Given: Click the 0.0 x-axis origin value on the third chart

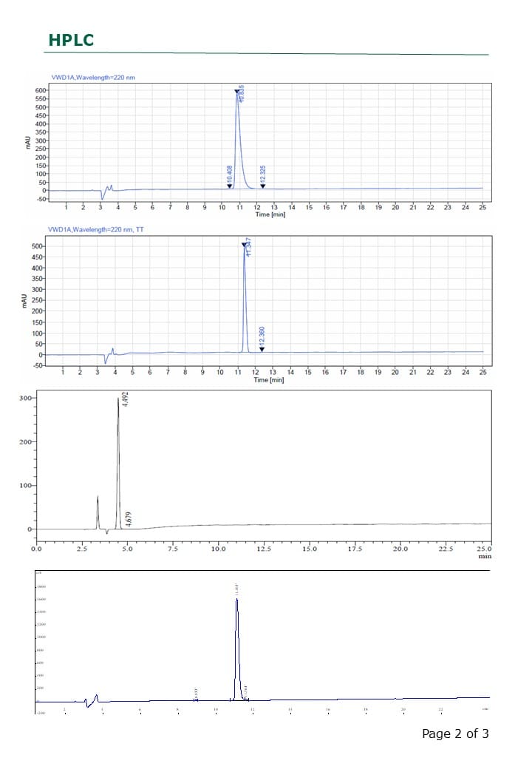Looking at the screenshot, I should tap(36, 549).
